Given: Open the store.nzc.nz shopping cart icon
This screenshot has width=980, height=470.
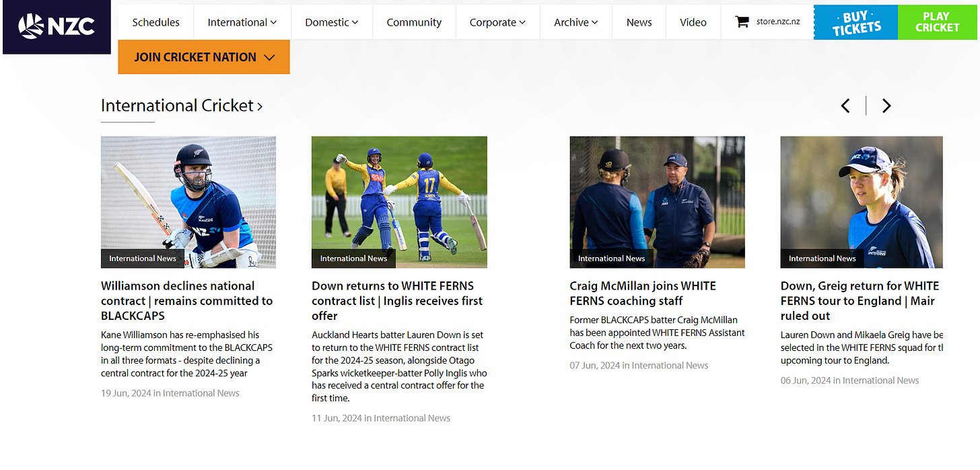Looking at the screenshot, I should [742, 22].
